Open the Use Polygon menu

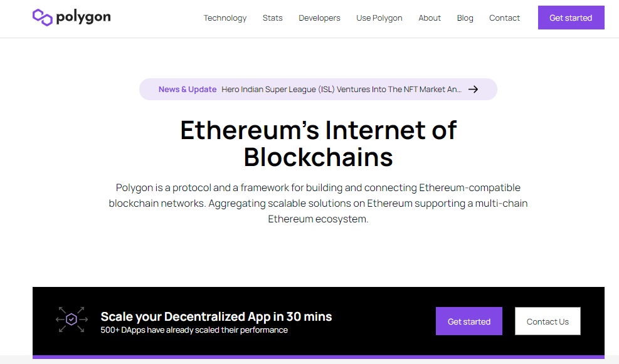[379, 18]
